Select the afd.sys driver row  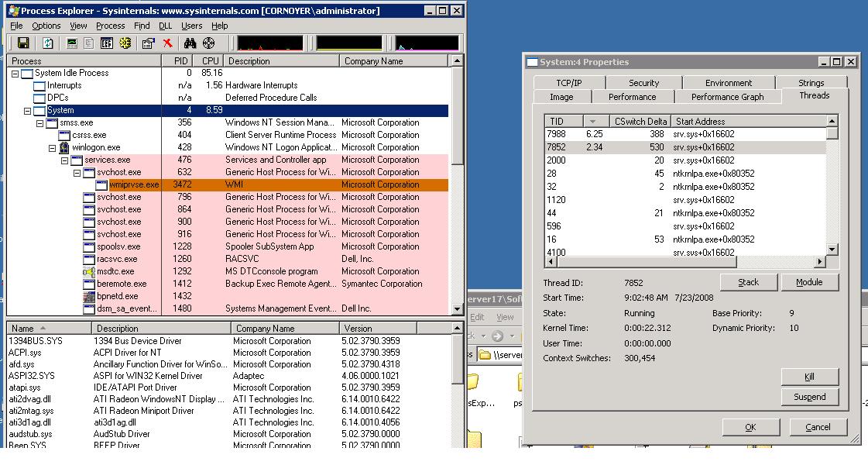pos(229,364)
